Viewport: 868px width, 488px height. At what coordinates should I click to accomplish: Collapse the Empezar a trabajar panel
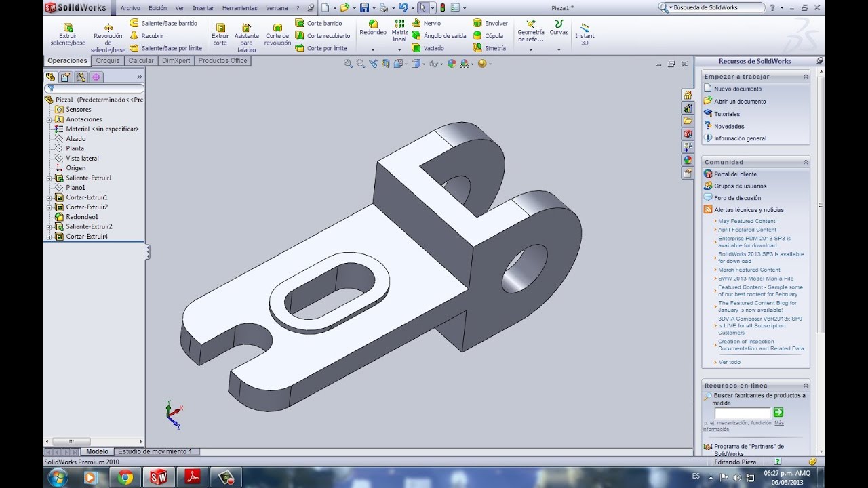tap(806, 77)
